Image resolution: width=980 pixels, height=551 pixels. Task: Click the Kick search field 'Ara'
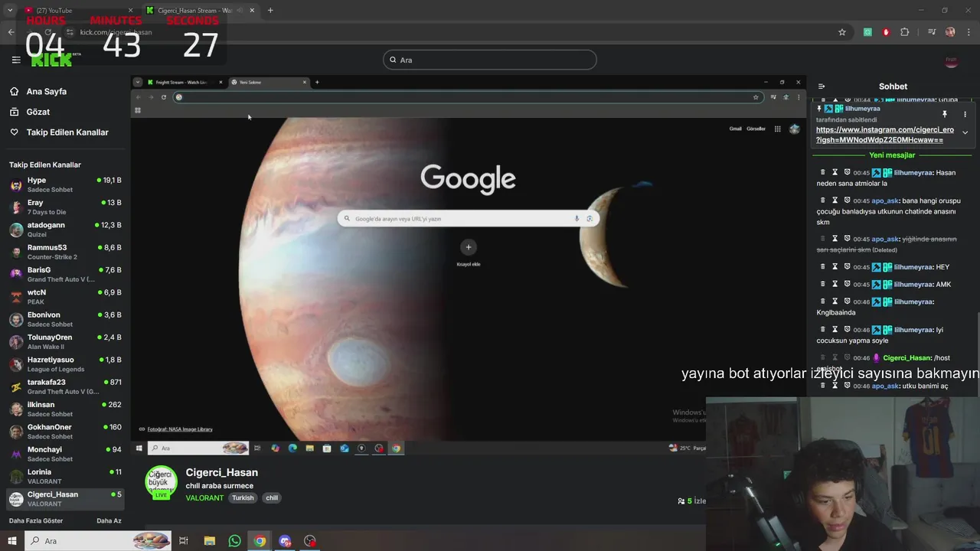coord(490,60)
